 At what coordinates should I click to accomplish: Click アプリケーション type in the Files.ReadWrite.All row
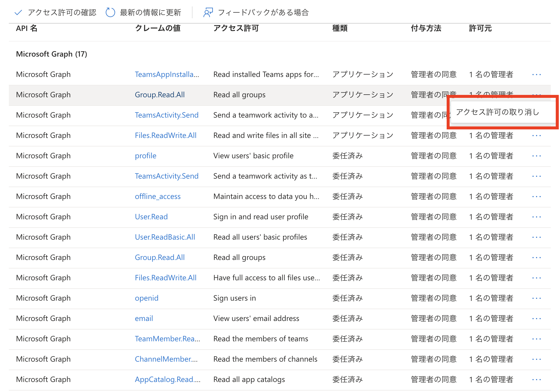pos(363,135)
